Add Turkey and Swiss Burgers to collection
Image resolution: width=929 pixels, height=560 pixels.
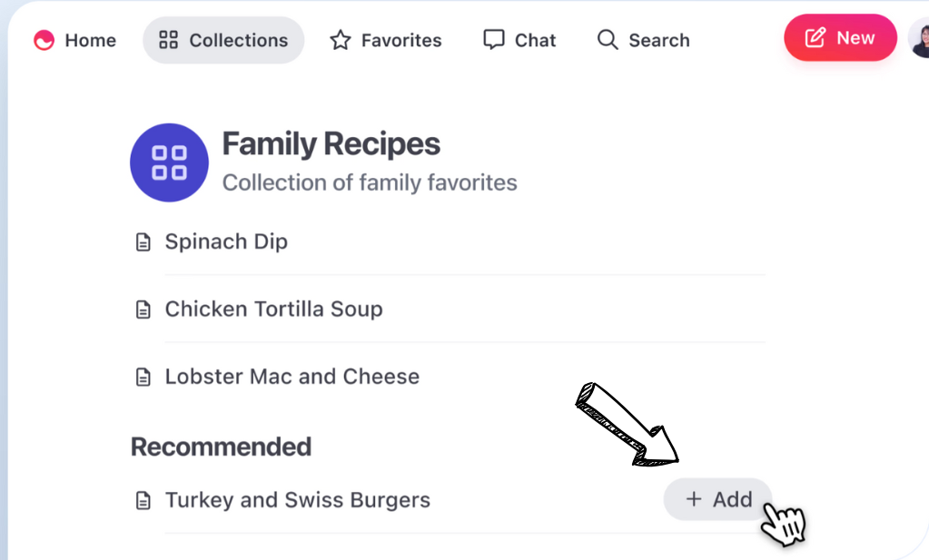point(718,499)
